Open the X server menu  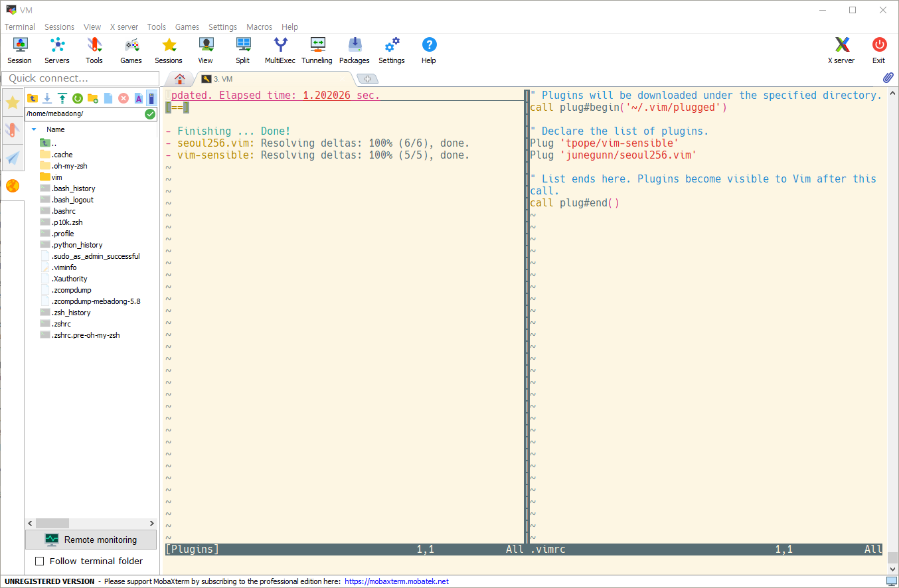[124, 27]
